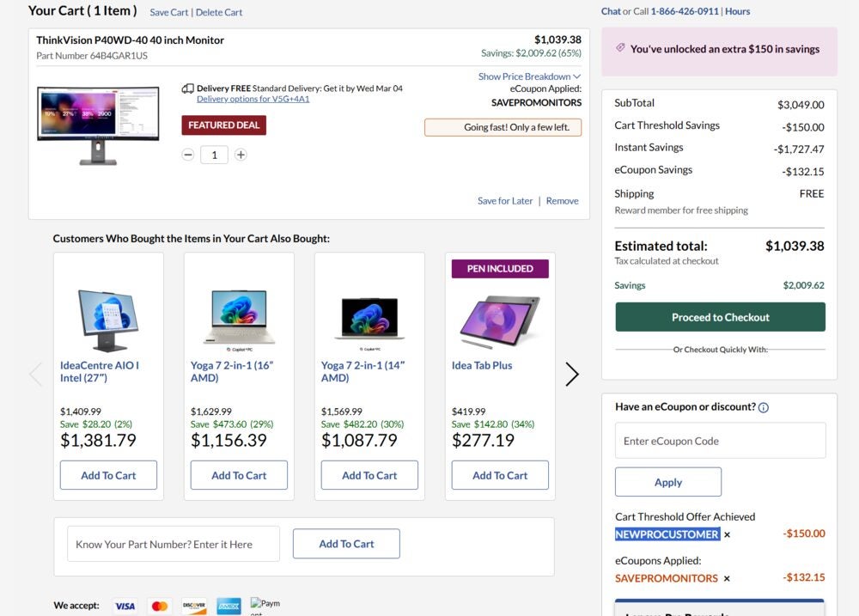Increase monitor quantity with plus button
The height and width of the screenshot is (616, 859).
click(241, 155)
